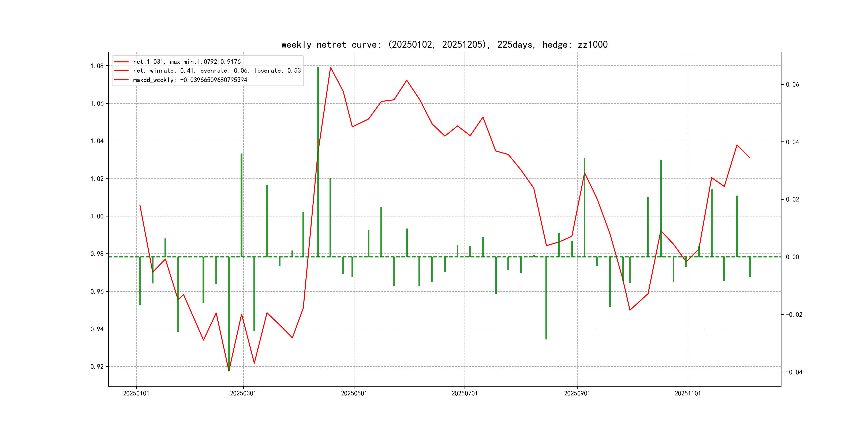The image size is (868, 434).
Task: Click the 0.92 left axis tick label
Action: pos(97,366)
